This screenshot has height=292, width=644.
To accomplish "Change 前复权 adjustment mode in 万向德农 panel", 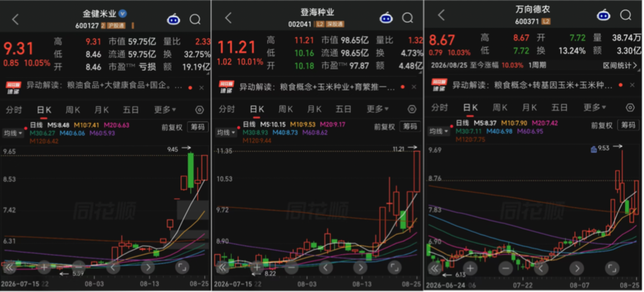I will [601, 125].
